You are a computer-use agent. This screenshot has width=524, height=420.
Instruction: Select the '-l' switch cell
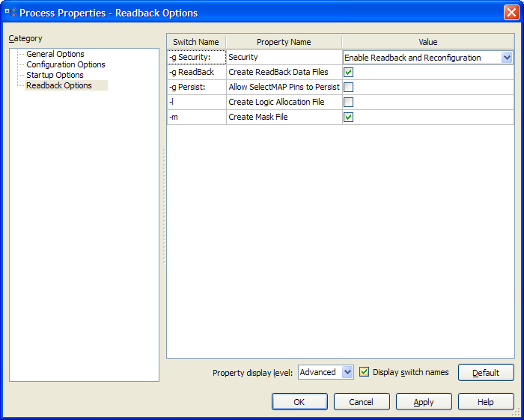(x=196, y=103)
